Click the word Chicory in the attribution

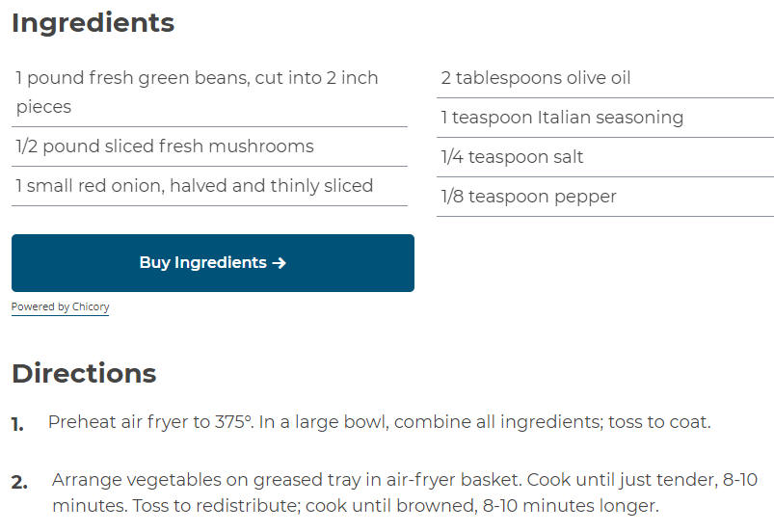pos(91,307)
